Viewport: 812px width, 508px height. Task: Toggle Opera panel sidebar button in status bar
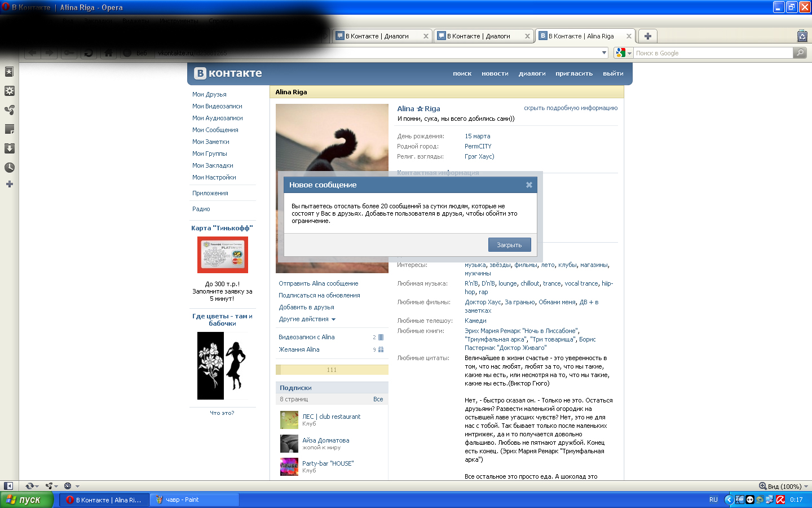coord(8,486)
